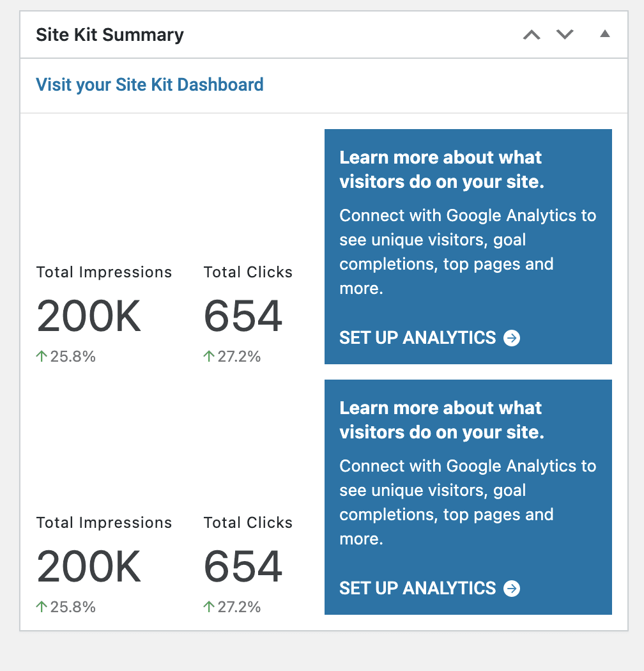Click the green arrow beside lower 27.2% stat

(208, 607)
